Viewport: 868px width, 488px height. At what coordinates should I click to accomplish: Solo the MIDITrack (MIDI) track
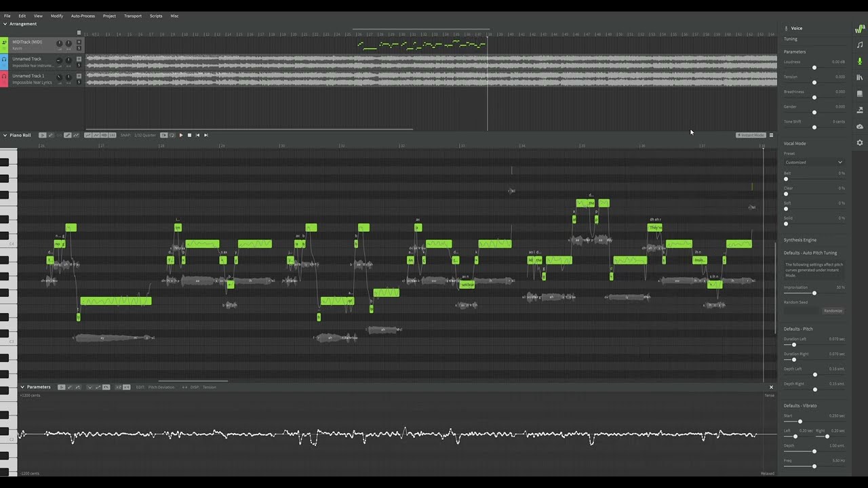tap(79, 48)
